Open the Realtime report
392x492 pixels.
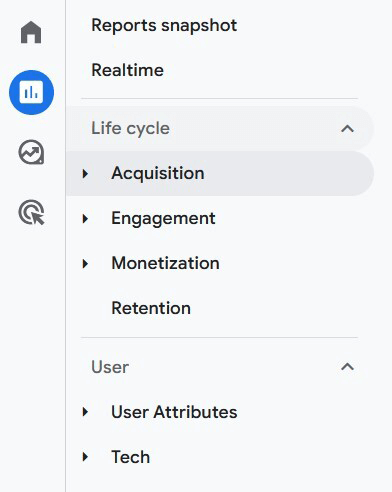pyautogui.click(x=127, y=70)
